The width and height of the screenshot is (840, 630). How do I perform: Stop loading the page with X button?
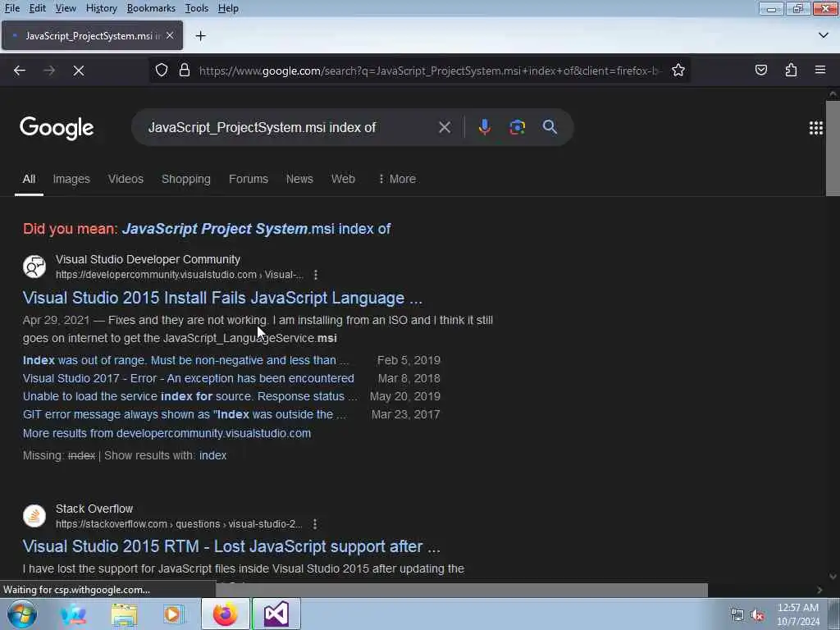click(x=79, y=71)
